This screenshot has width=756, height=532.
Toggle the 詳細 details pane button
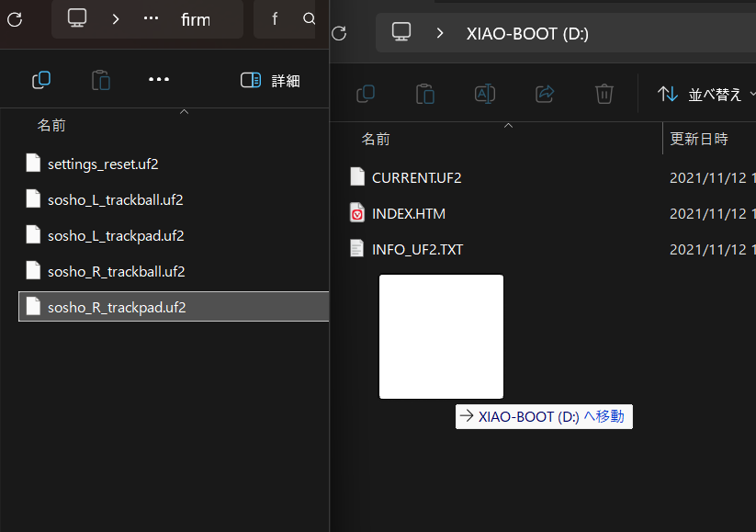click(x=270, y=80)
